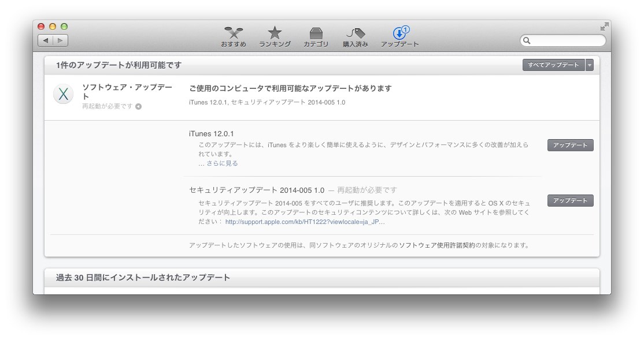Enter full screen with the corner arrows icon
This screenshot has height=340, width=644.
click(604, 27)
